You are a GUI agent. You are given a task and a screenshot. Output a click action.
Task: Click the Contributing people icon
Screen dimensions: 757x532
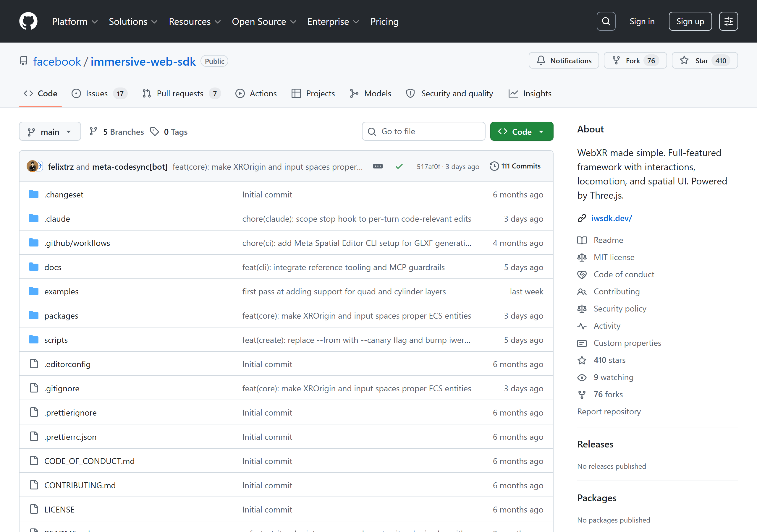coord(582,291)
